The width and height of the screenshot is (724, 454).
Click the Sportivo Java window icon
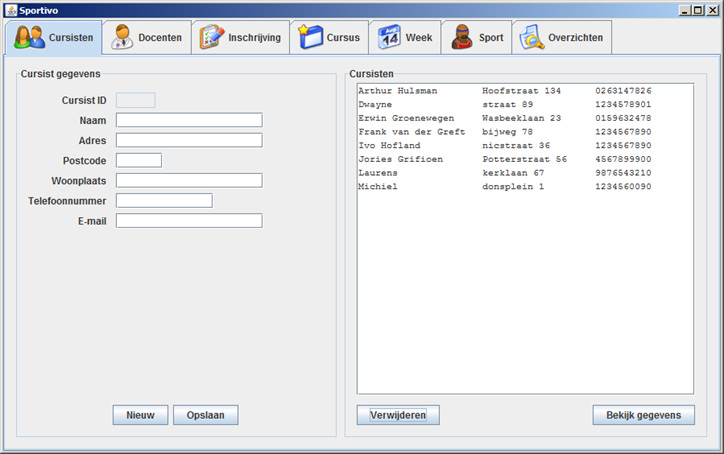coord(9,9)
